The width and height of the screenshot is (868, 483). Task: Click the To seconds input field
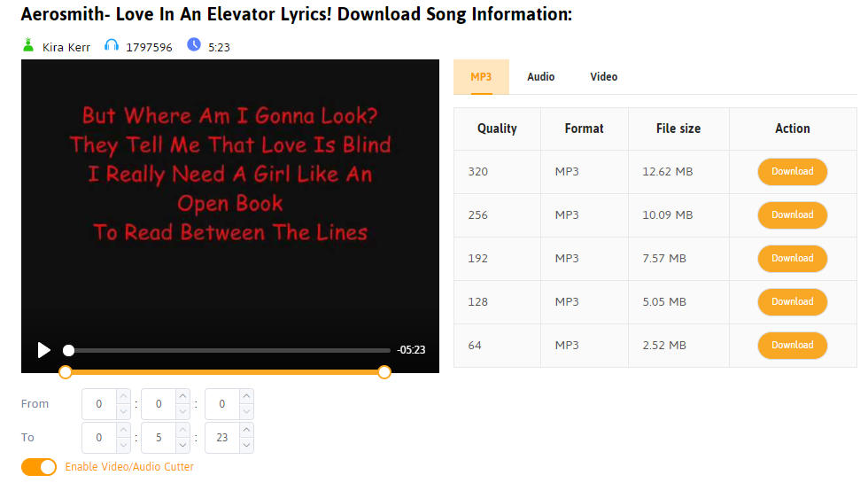point(222,438)
